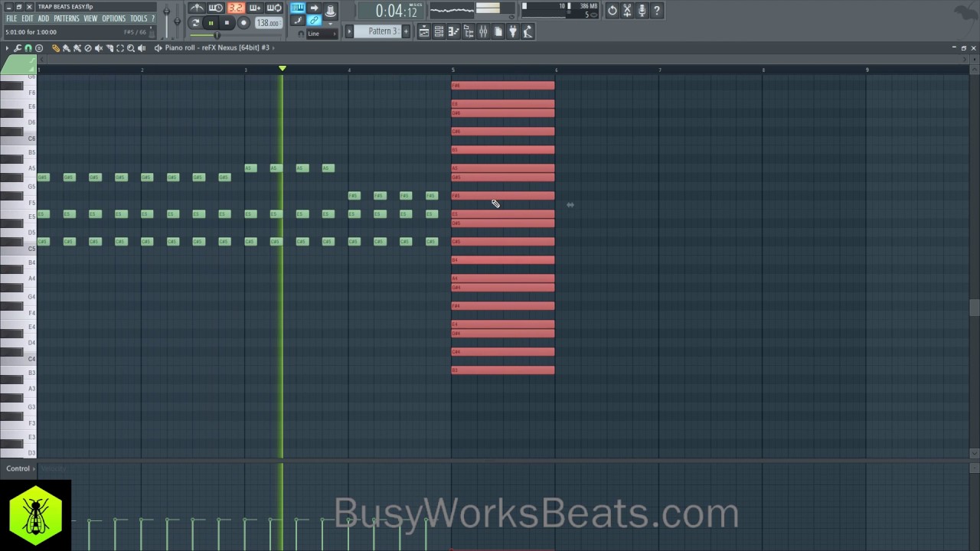The height and width of the screenshot is (551, 980).
Task: Open the audio editor scissors button
Action: click(x=627, y=11)
